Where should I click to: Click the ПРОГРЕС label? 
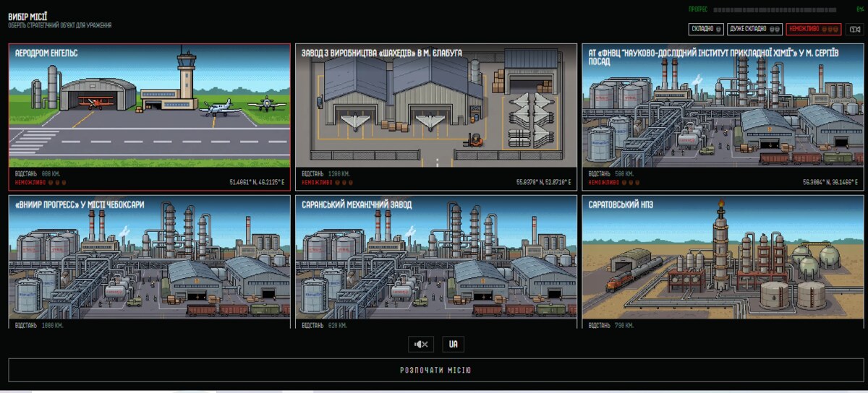699,9
